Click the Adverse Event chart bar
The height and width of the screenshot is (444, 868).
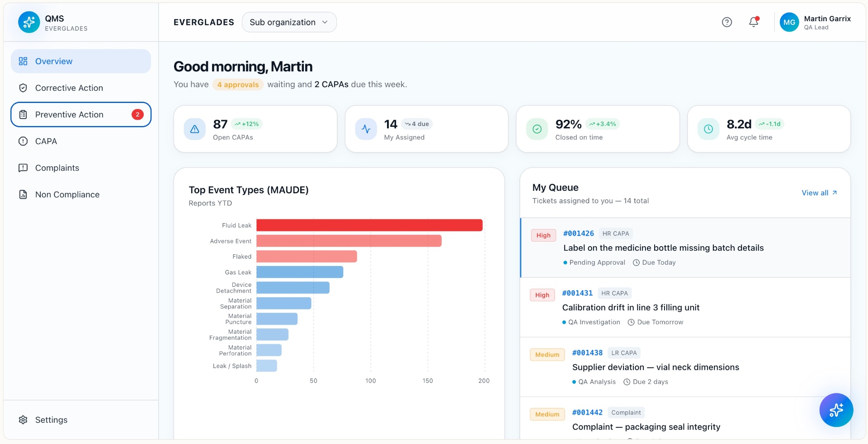pos(349,241)
